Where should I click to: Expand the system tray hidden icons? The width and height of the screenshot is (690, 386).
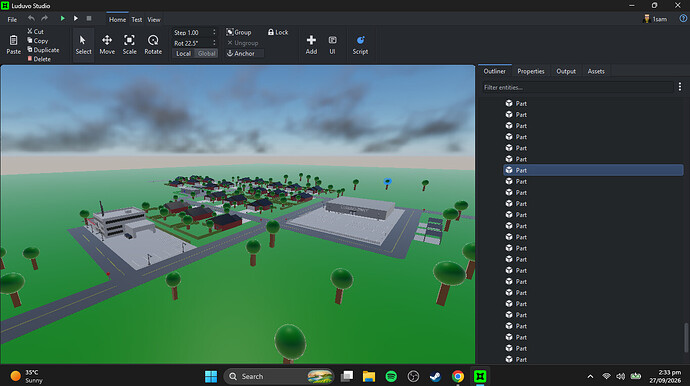(590, 376)
